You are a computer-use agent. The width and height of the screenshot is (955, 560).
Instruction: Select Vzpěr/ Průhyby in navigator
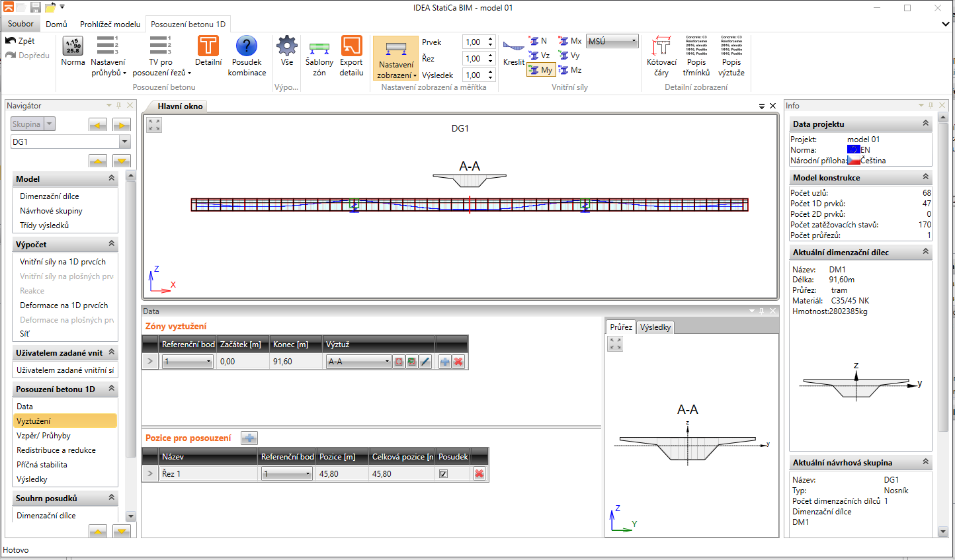[x=44, y=436]
